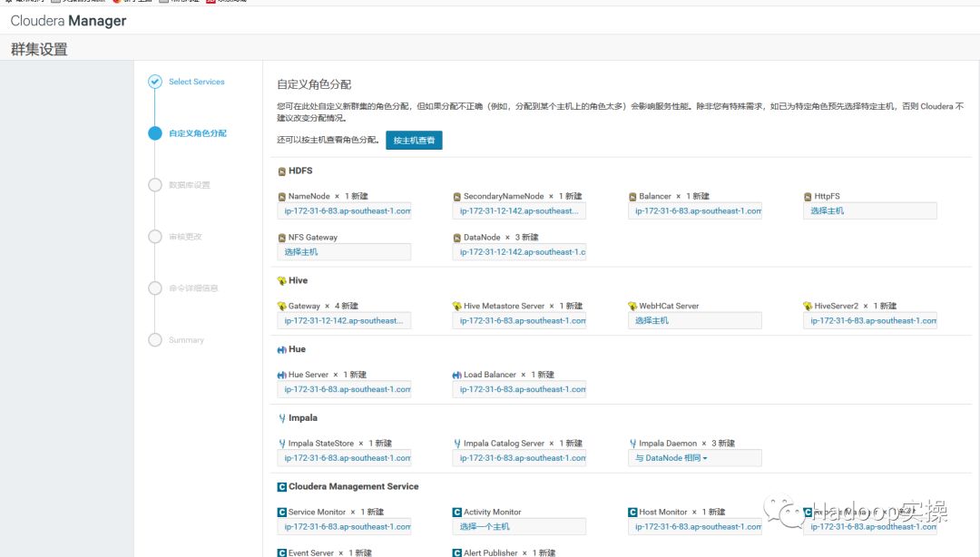Open the Hive Gateway host assignment field
The height and width of the screenshot is (557, 980).
[344, 321]
